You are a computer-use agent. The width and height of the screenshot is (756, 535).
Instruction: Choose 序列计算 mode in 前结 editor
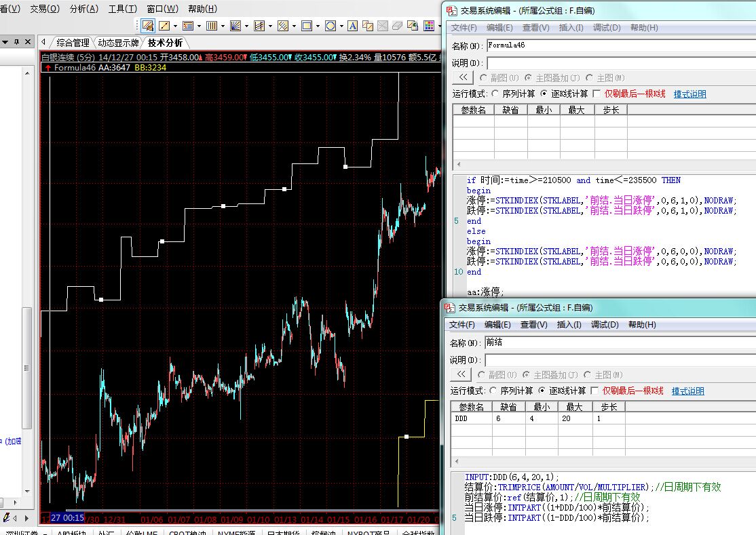(493, 391)
